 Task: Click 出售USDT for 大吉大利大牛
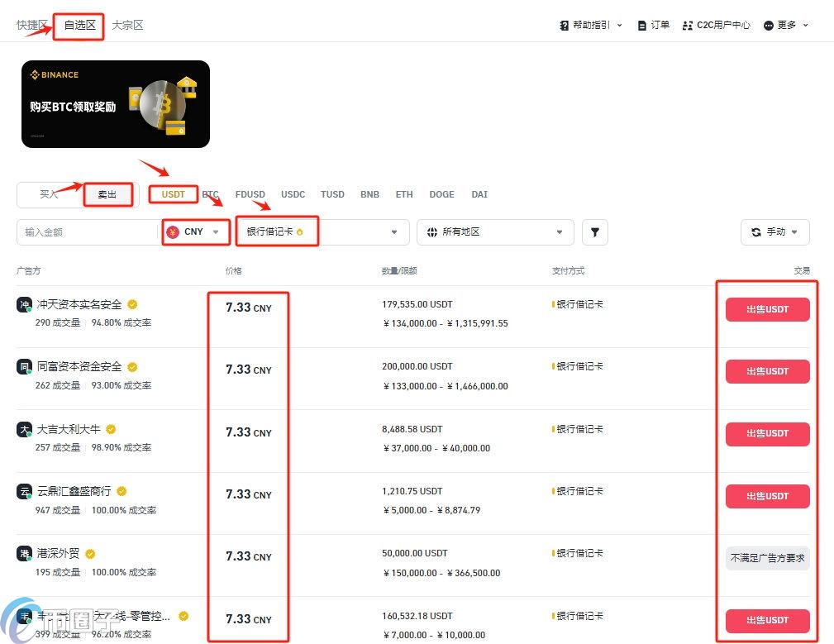coord(768,434)
